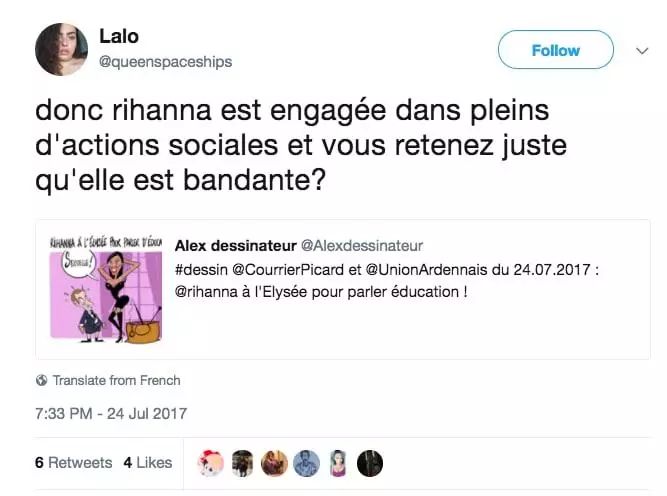This screenshot has width=667, height=496.
Task: Translate the tweet from French
Action: pyautogui.click(x=116, y=380)
